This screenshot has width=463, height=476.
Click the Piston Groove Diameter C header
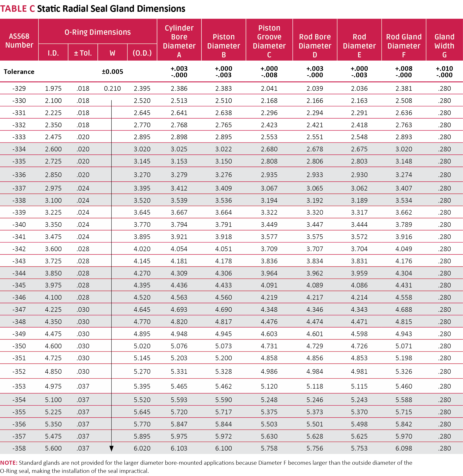point(269,41)
